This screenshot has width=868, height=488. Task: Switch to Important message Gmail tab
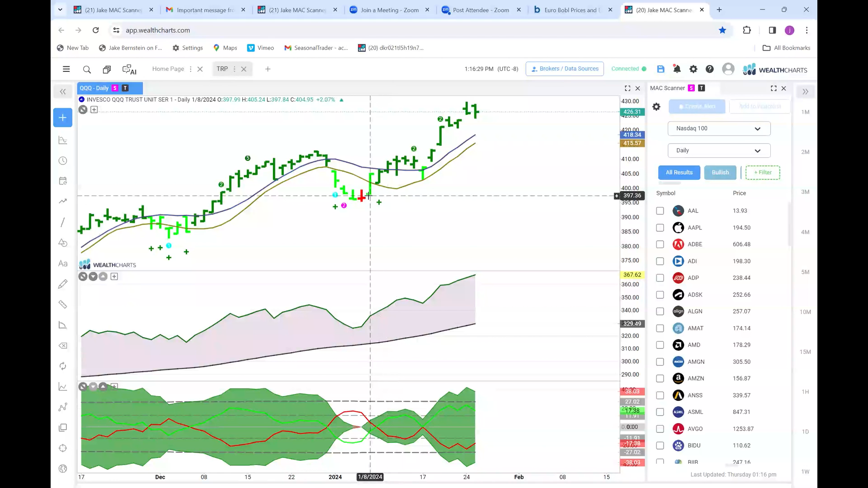(x=205, y=10)
